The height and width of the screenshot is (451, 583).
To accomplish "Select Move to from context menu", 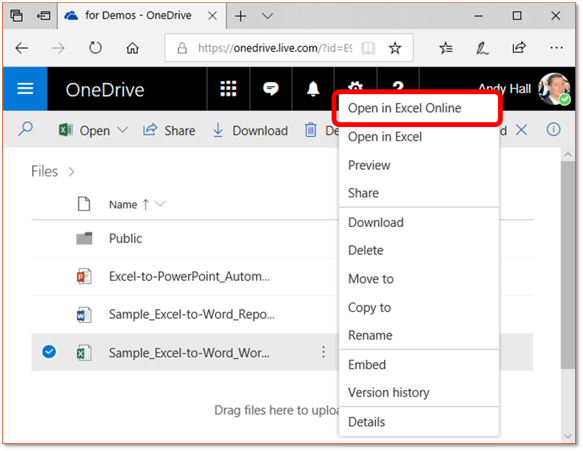I will point(419,279).
